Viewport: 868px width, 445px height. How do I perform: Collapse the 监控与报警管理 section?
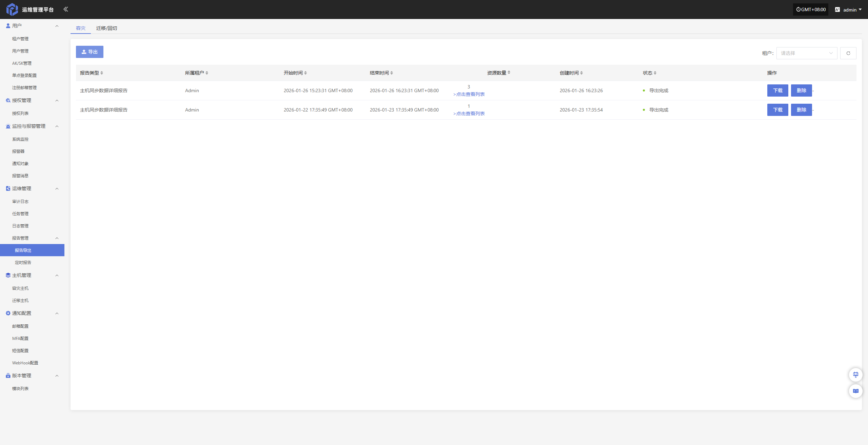[x=57, y=126]
